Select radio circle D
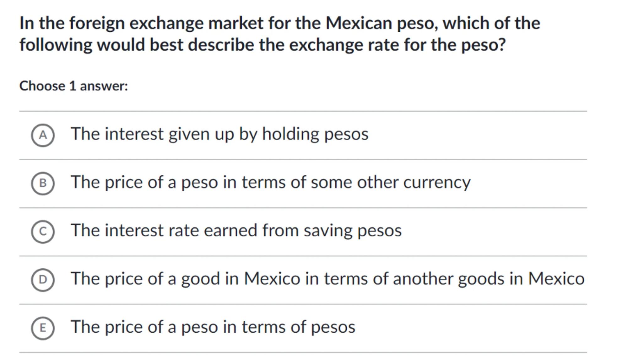Viewport: 643px width, 364px height. tap(43, 280)
